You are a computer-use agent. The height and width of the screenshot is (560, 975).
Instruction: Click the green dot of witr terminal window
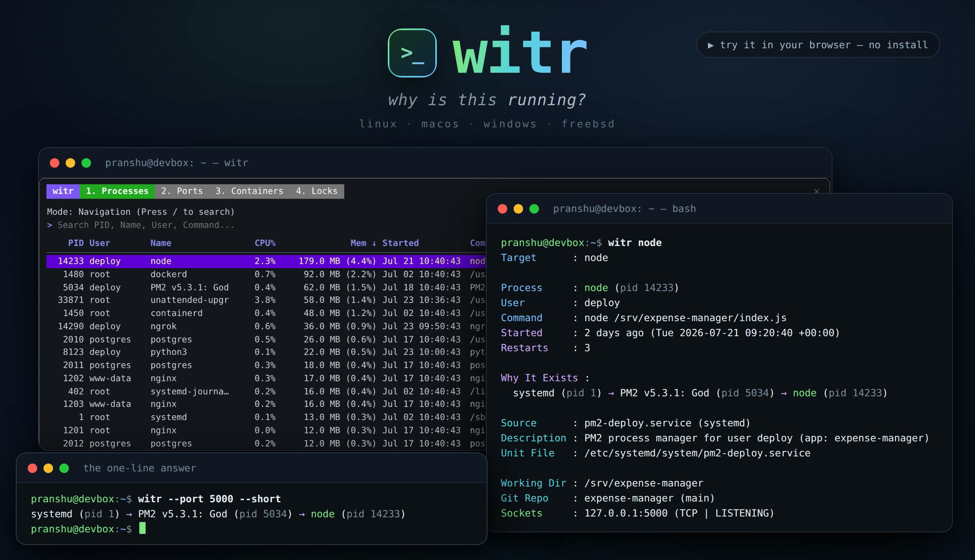86,163
